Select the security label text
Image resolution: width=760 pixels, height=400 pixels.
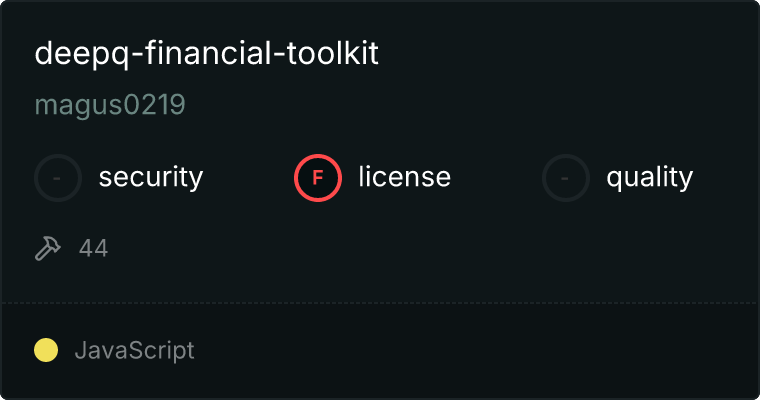[x=151, y=178]
